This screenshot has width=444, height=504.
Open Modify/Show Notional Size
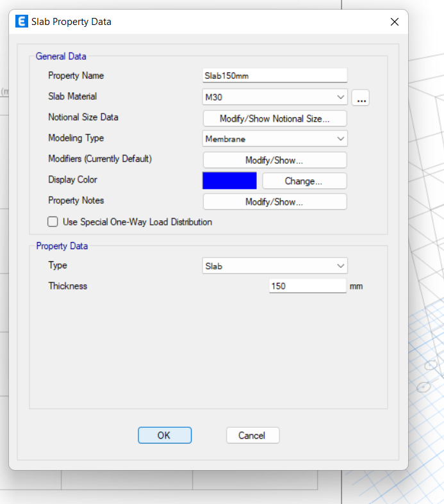click(275, 118)
